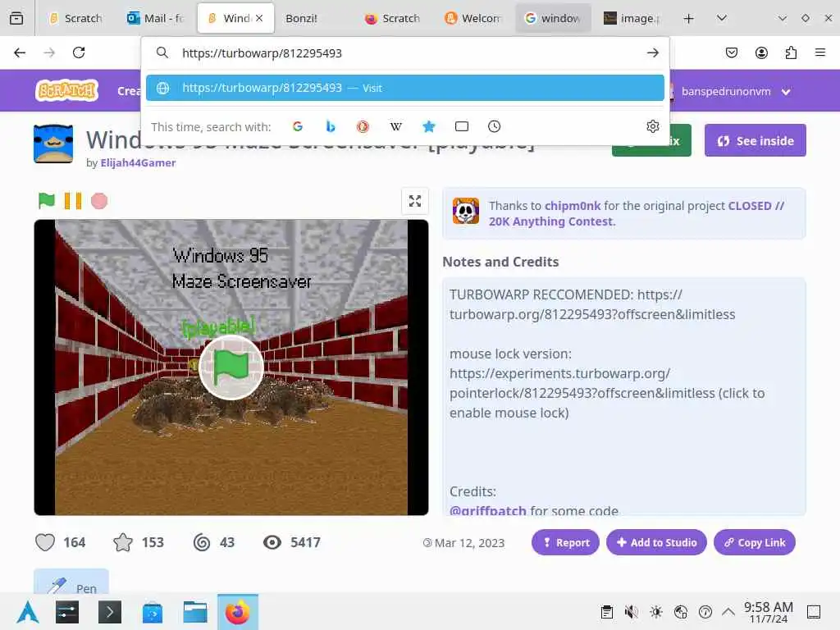Open the clock showing 9:58 AM

click(x=768, y=612)
